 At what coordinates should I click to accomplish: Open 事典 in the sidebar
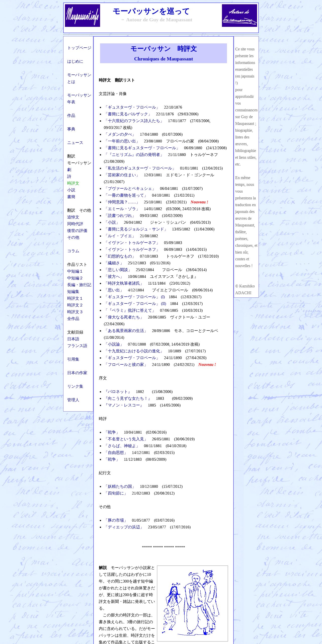pos(71,129)
